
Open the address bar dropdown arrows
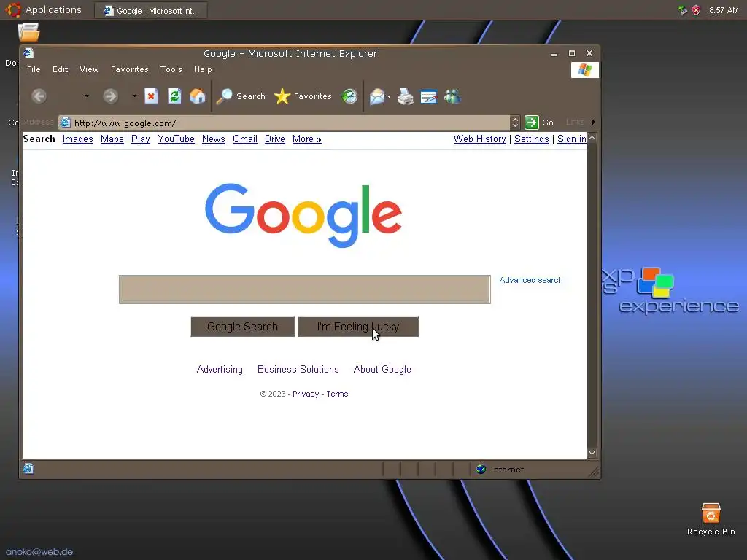(x=514, y=122)
